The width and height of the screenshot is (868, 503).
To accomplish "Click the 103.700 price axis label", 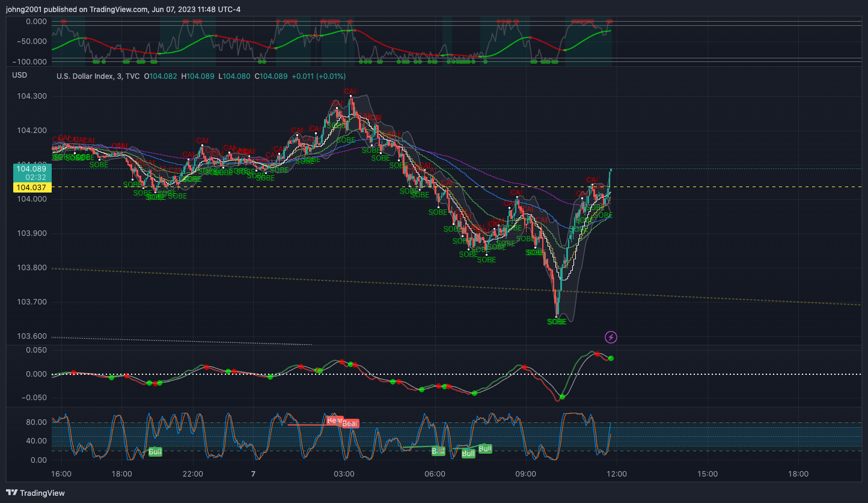I will 31,302.
